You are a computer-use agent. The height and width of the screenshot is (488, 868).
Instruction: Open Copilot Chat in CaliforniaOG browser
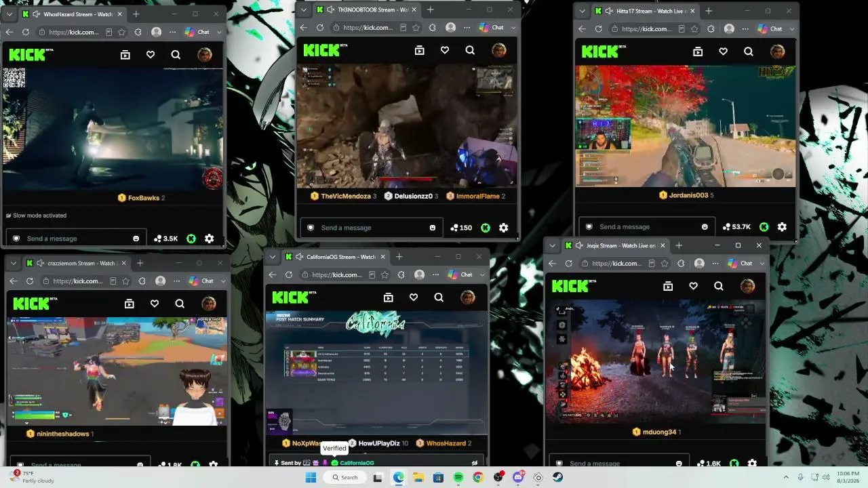[460, 274]
